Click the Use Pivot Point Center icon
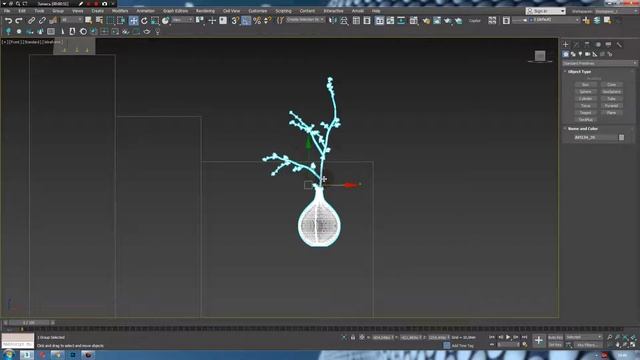The image size is (640, 360). click(x=200, y=20)
